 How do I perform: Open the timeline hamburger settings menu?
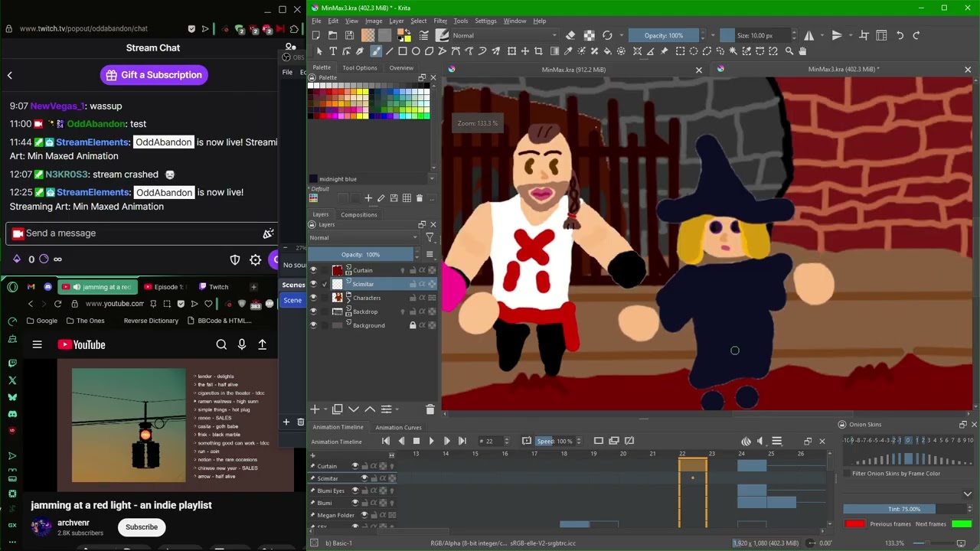776,441
